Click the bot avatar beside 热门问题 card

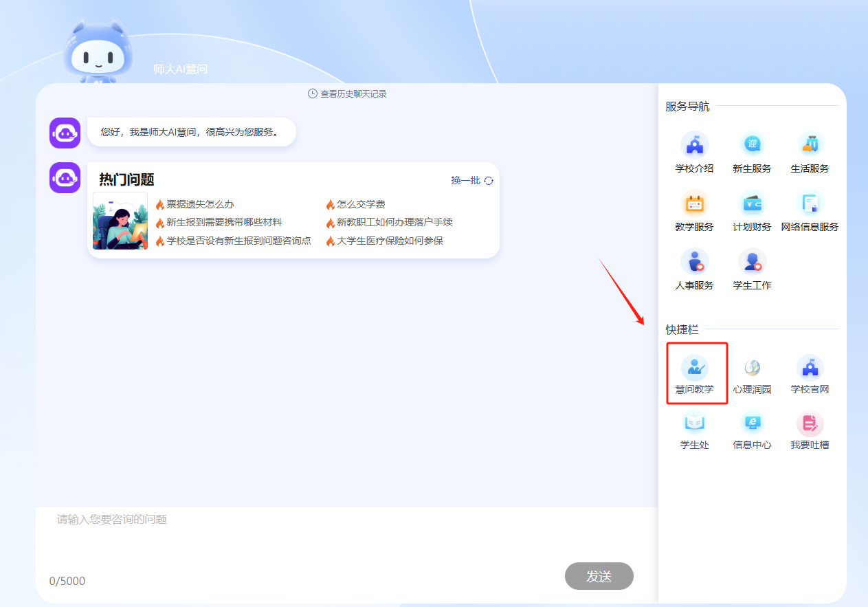tap(65, 177)
